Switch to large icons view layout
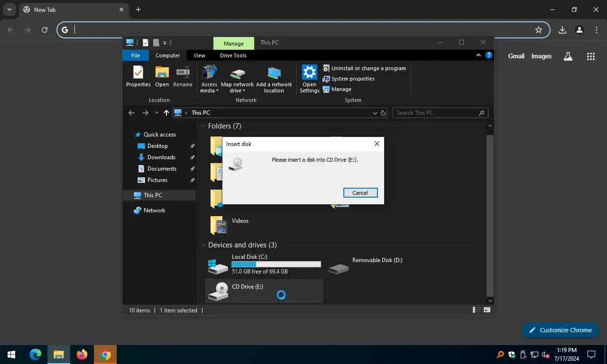 (x=487, y=310)
